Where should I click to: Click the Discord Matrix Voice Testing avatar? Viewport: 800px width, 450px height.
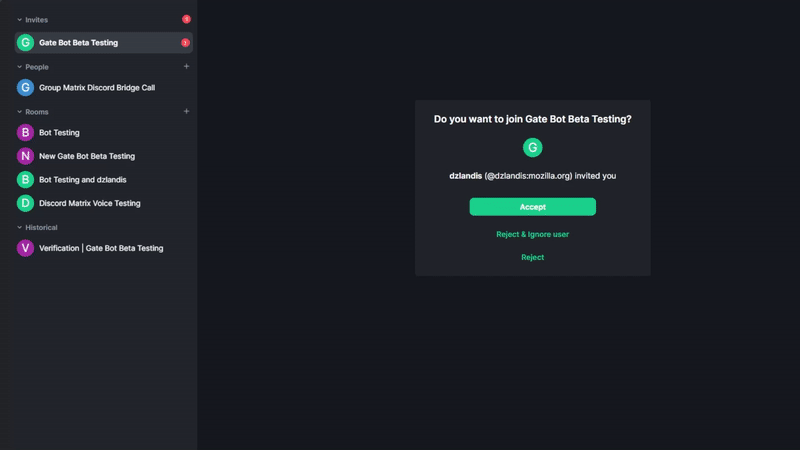tap(26, 203)
